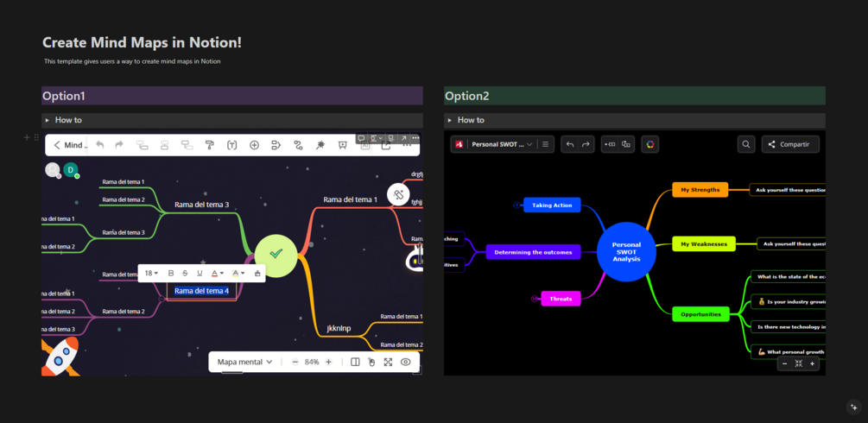Click the D user avatar
Image resolution: width=868 pixels, height=423 pixels.
[x=71, y=170]
